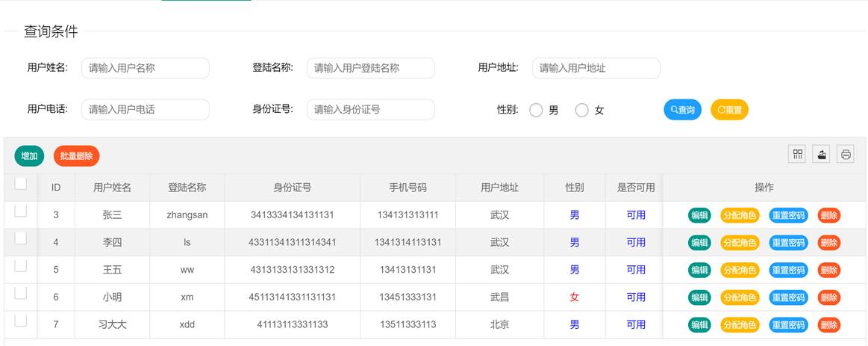Check the row checkbox for 王五

click(x=20, y=265)
